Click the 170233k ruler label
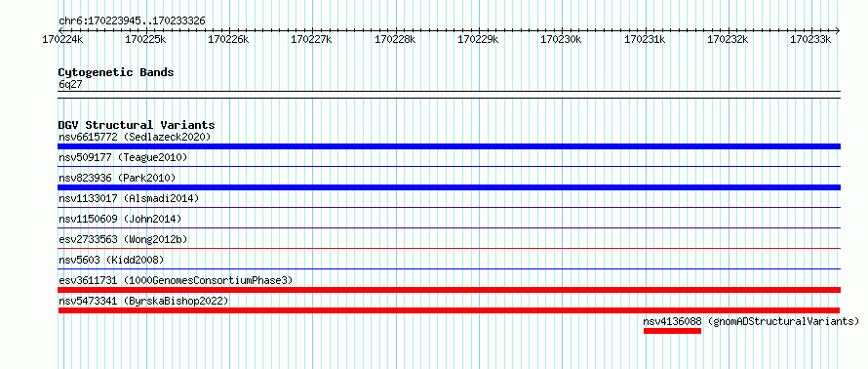The width and height of the screenshot is (868, 369). 811,39
